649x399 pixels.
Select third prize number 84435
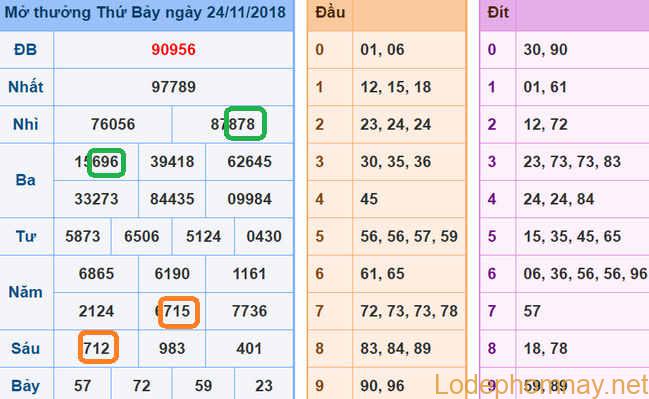(x=172, y=199)
